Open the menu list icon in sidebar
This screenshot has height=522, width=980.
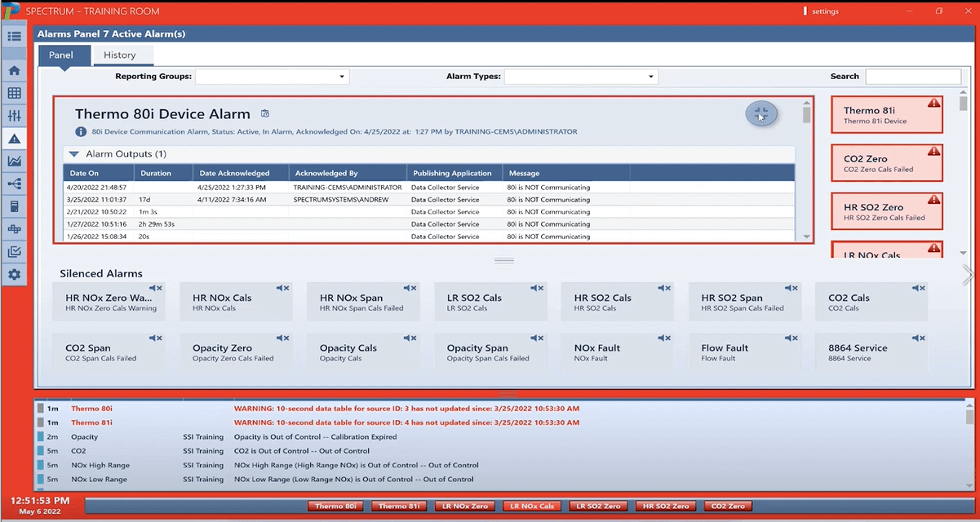[14, 37]
